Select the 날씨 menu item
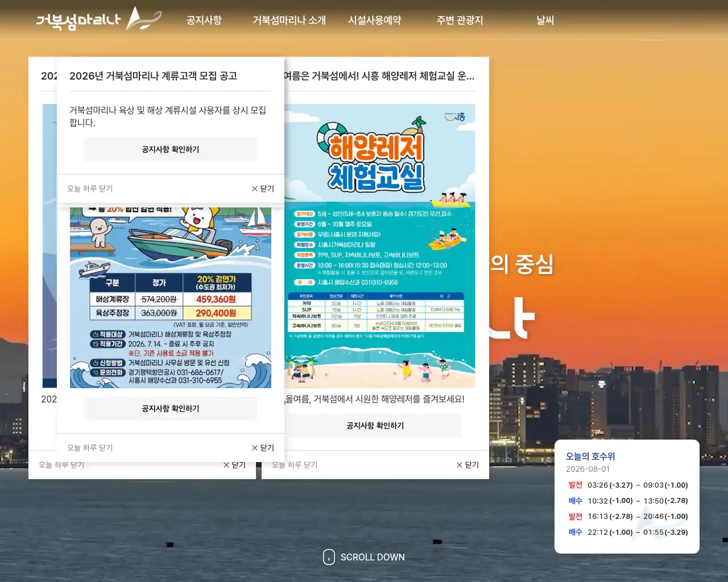Screen dimensions: 728x582 [545, 20]
